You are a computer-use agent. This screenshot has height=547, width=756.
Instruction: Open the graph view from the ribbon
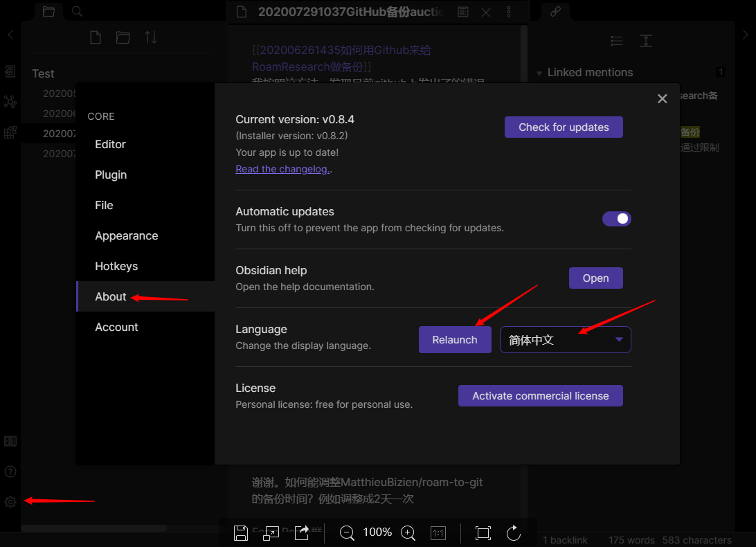(10, 102)
